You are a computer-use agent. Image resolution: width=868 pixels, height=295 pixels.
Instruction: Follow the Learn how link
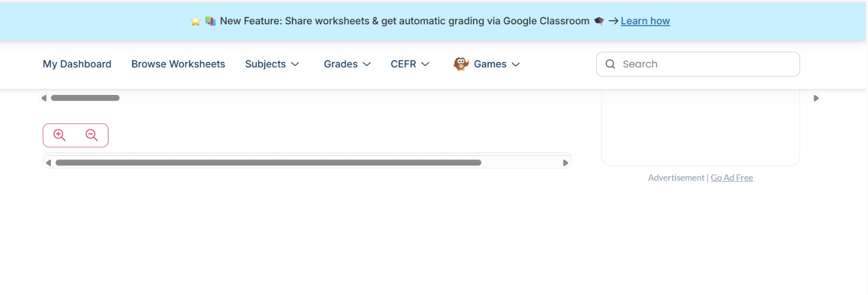click(x=645, y=21)
